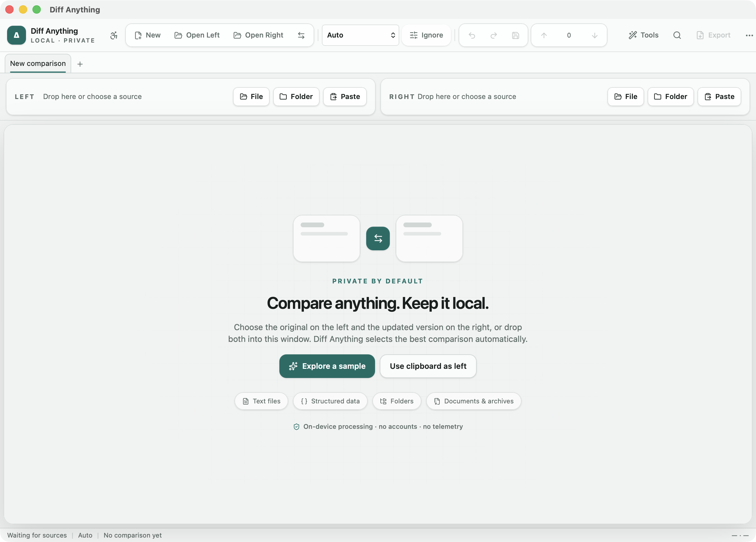The image size is (756, 542).
Task: Click Explore a sample button
Action: coord(327,366)
